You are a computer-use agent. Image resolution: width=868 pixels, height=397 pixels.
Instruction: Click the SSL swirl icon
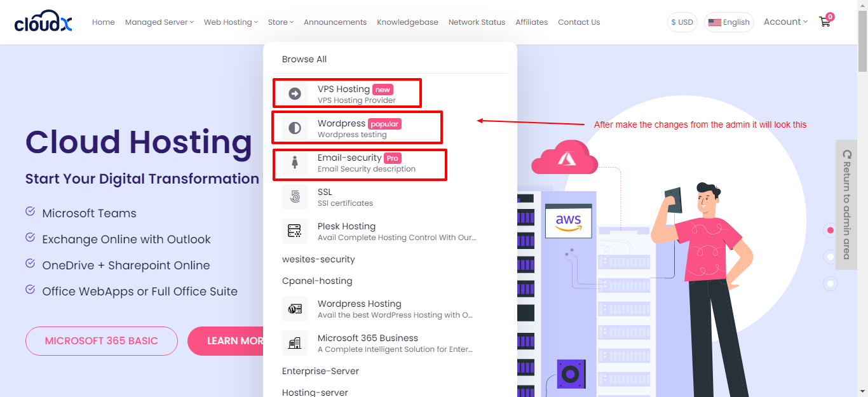[x=295, y=197]
